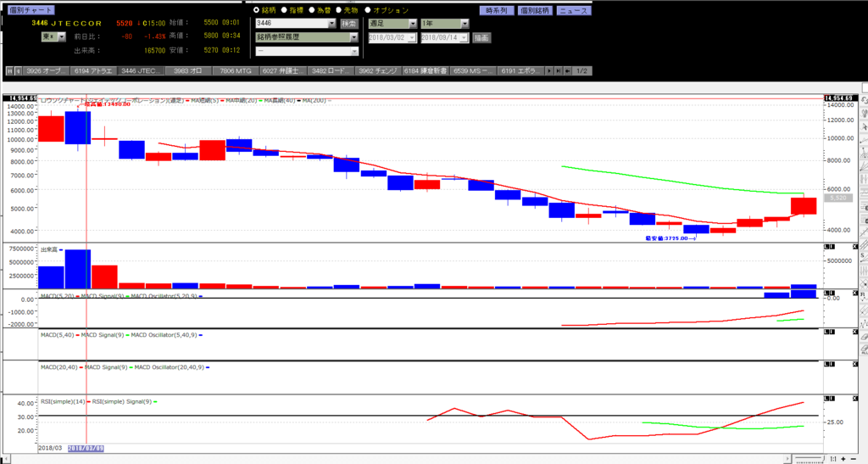868x464 pixels.
Task: Open the 1年 range dropdown
Action: tap(465, 23)
